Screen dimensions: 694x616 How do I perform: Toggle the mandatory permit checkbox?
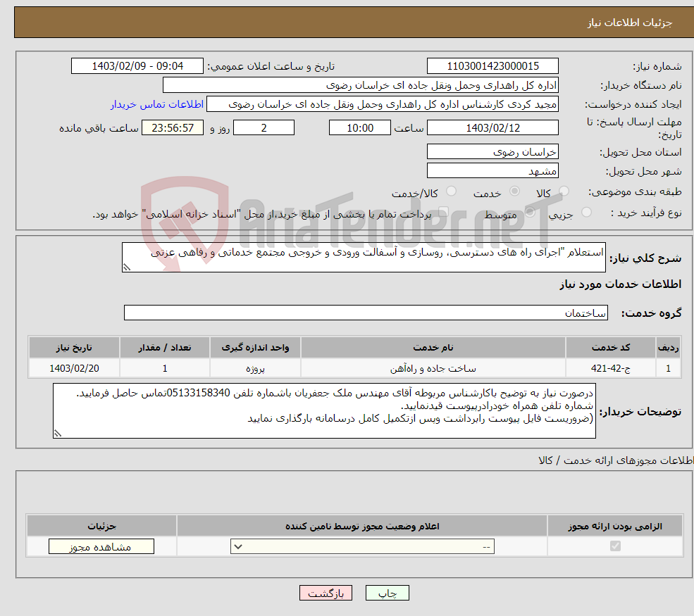tap(615, 546)
